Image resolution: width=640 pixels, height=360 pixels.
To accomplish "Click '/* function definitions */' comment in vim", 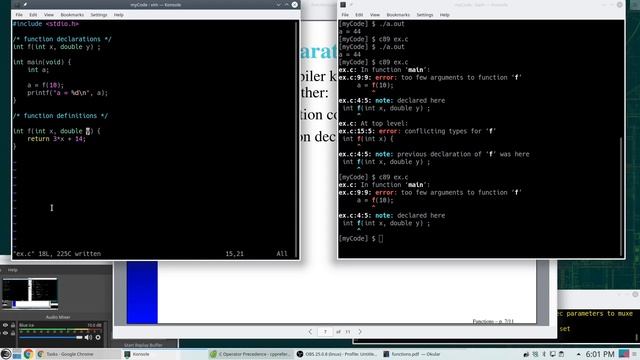I will coord(60,116).
